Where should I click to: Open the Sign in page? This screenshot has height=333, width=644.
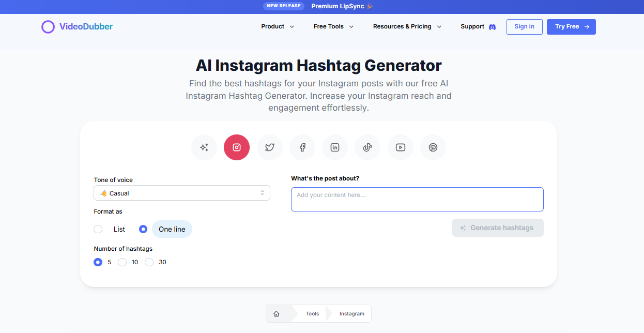524,26
